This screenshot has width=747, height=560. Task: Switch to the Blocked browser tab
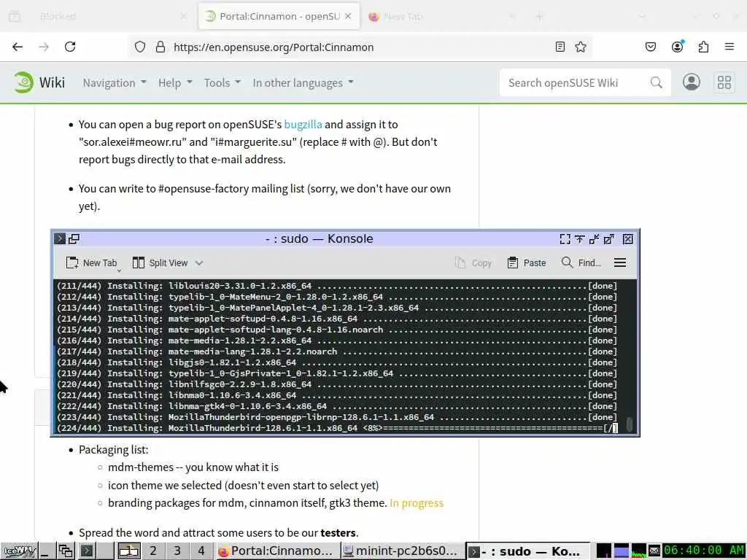[x=98, y=16]
